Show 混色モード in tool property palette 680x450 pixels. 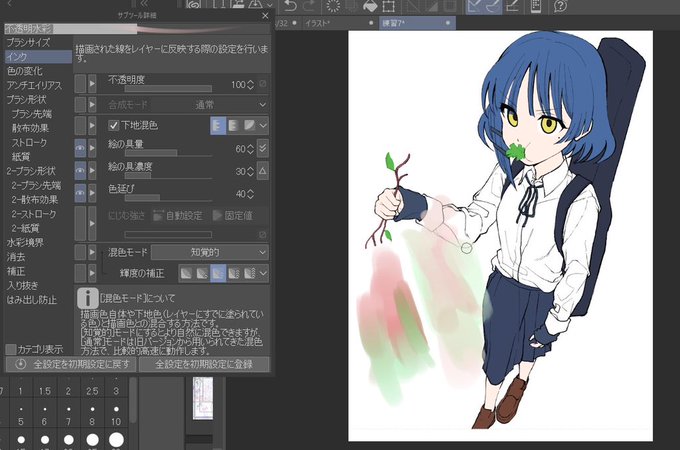pos(80,252)
